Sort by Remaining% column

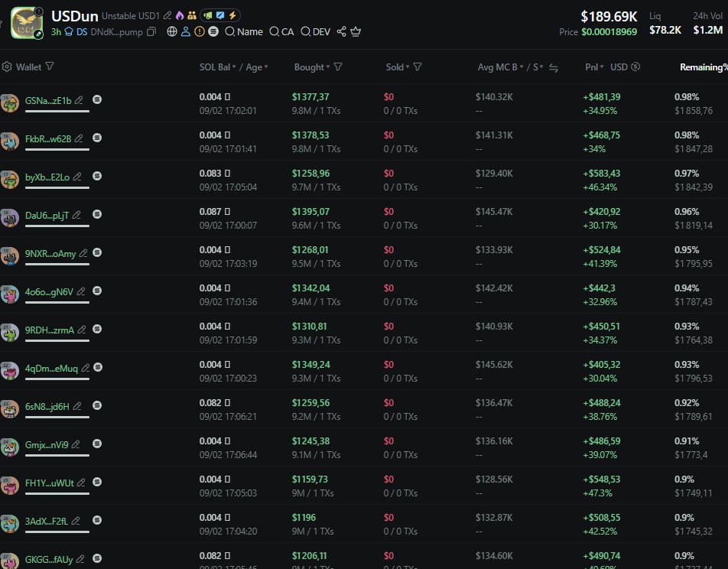(x=704, y=67)
